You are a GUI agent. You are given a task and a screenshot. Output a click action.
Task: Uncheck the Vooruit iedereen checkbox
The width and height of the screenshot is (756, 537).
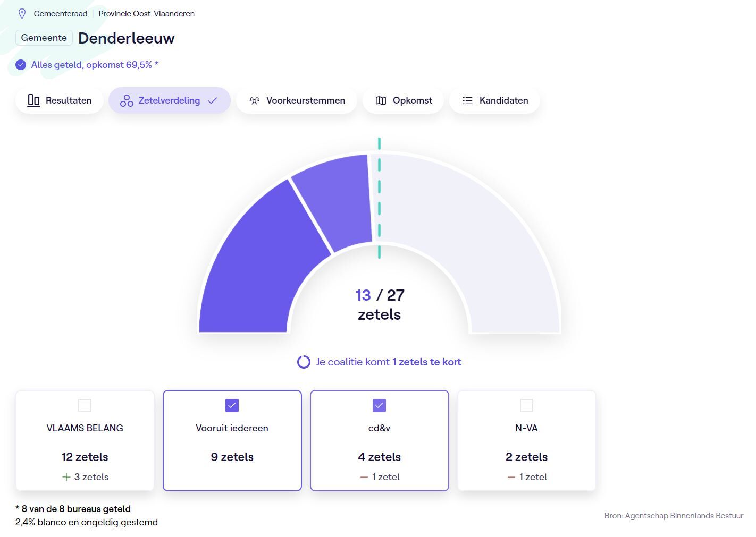click(x=232, y=405)
